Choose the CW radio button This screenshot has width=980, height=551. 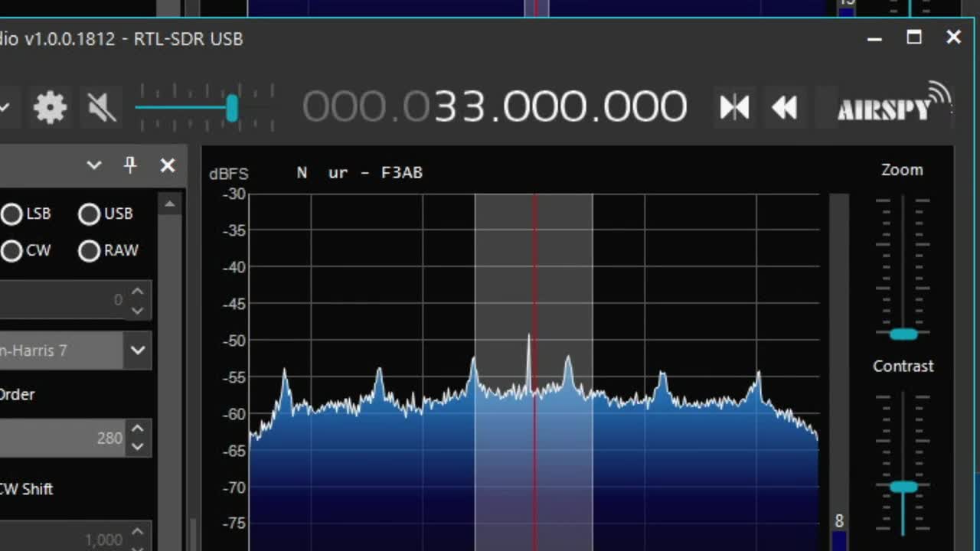point(12,251)
